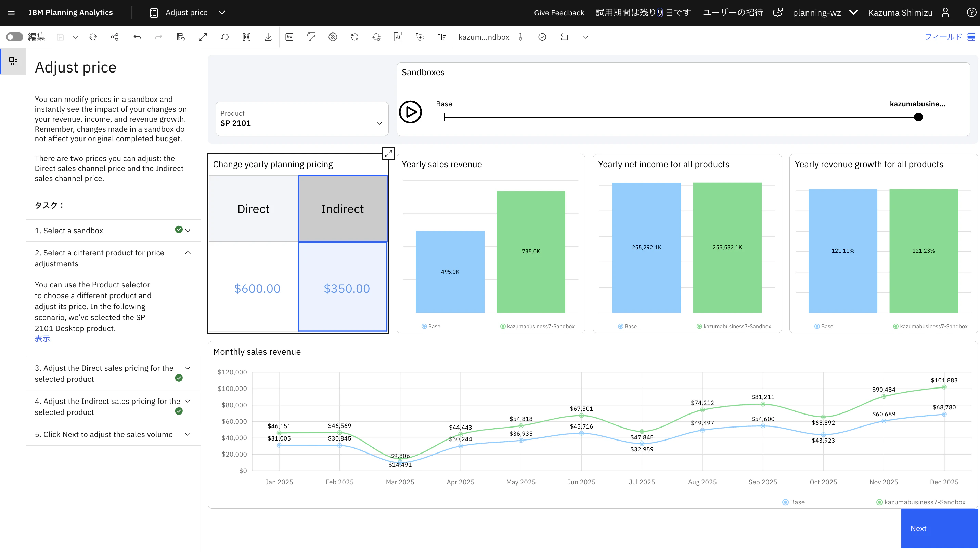This screenshot has height=552, width=980.
Task: Click the commit sandbox checkmark icon
Action: (542, 37)
